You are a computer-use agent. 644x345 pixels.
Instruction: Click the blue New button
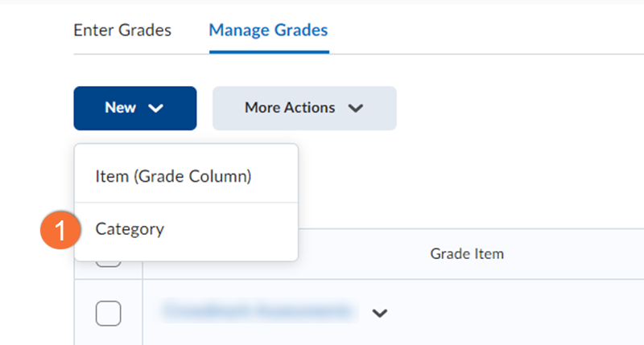point(121,108)
